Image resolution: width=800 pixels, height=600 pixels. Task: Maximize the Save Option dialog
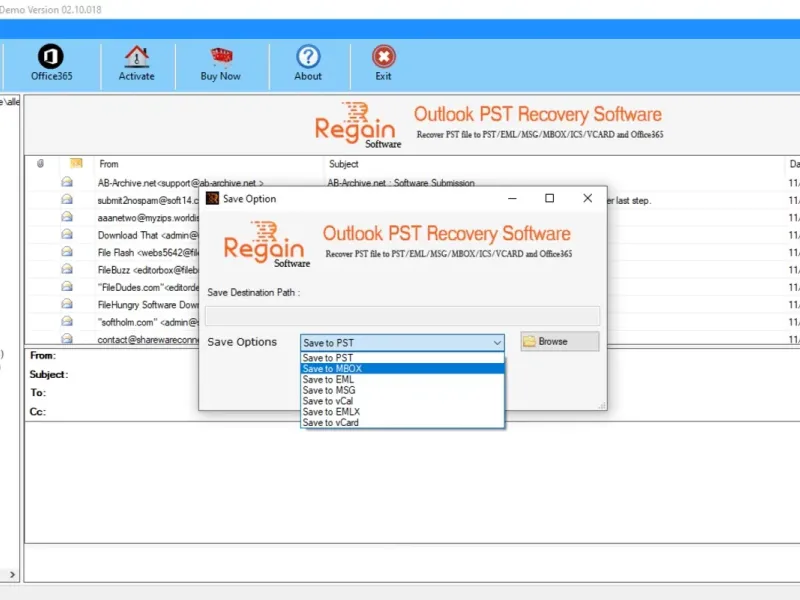click(x=549, y=198)
